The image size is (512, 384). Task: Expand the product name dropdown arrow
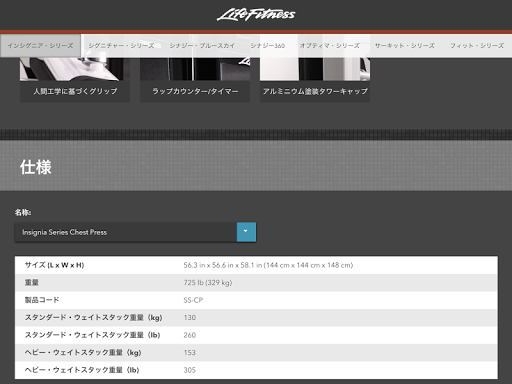246,232
